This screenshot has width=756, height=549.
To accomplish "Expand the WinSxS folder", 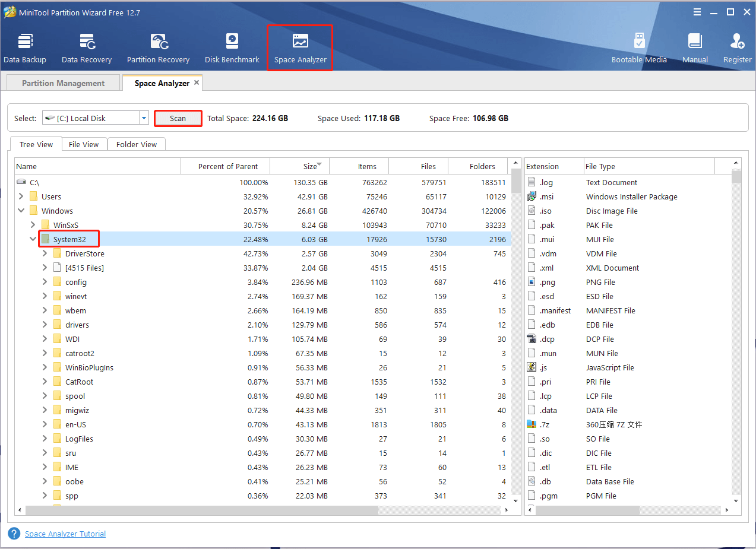I will pos(33,225).
